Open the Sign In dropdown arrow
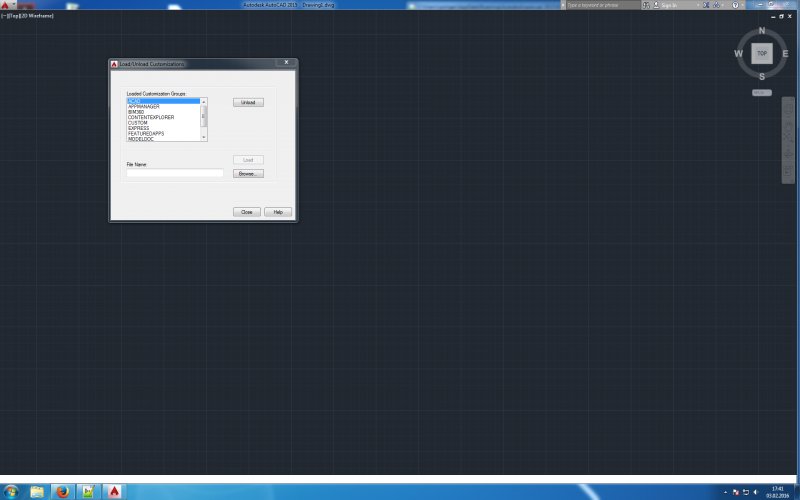The width and height of the screenshot is (800, 500). 697,5
